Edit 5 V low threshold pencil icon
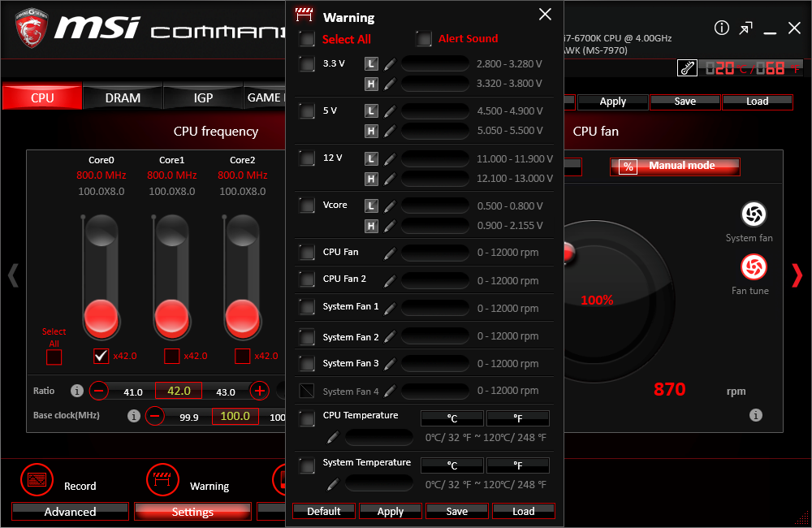812x528 pixels. 390,111
